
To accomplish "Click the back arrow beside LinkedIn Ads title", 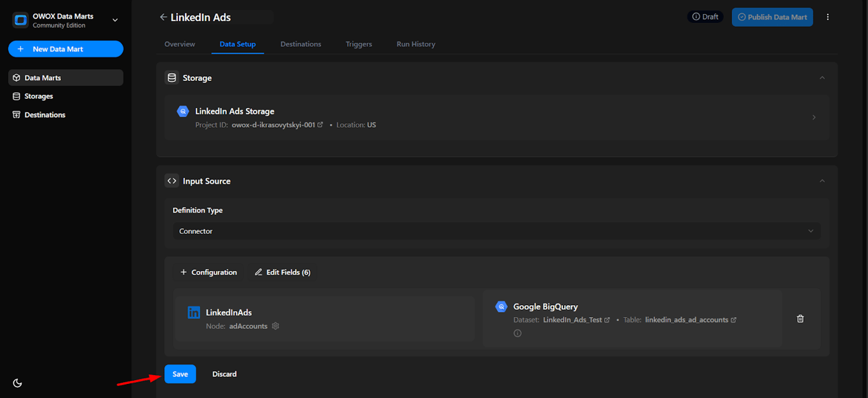I will [163, 17].
